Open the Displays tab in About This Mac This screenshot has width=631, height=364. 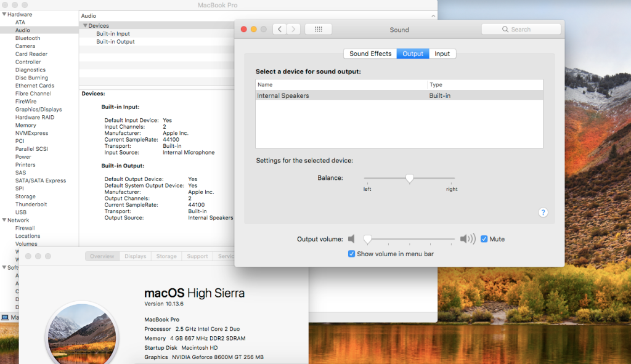tap(135, 256)
